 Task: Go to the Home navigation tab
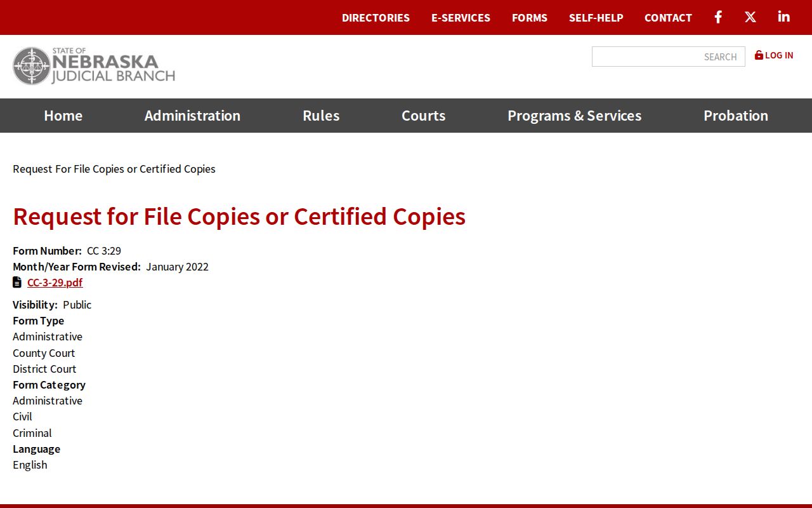click(x=63, y=116)
